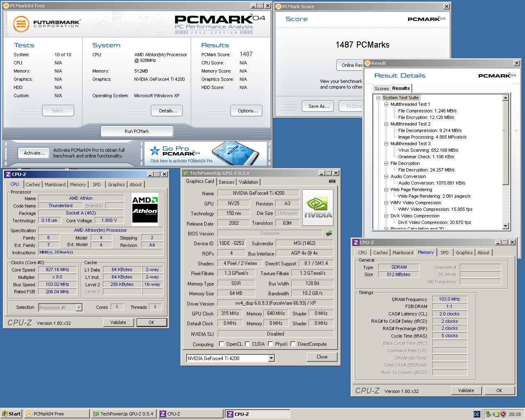
Task: Click the GPU Clock 315 MHz field
Action: click(230, 313)
